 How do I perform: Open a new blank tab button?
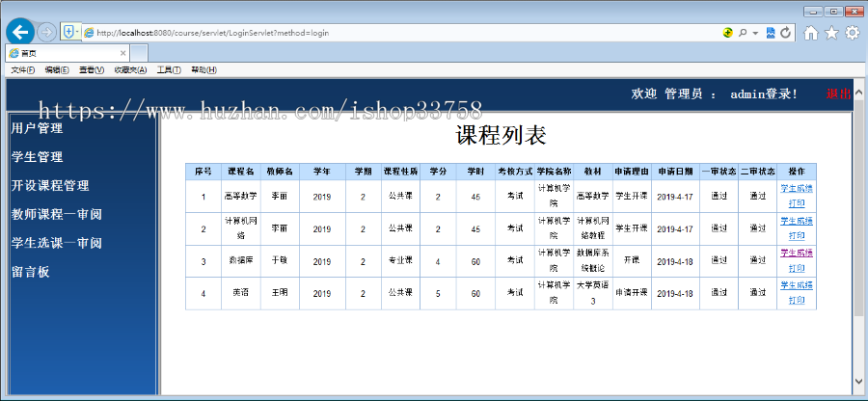[139, 53]
